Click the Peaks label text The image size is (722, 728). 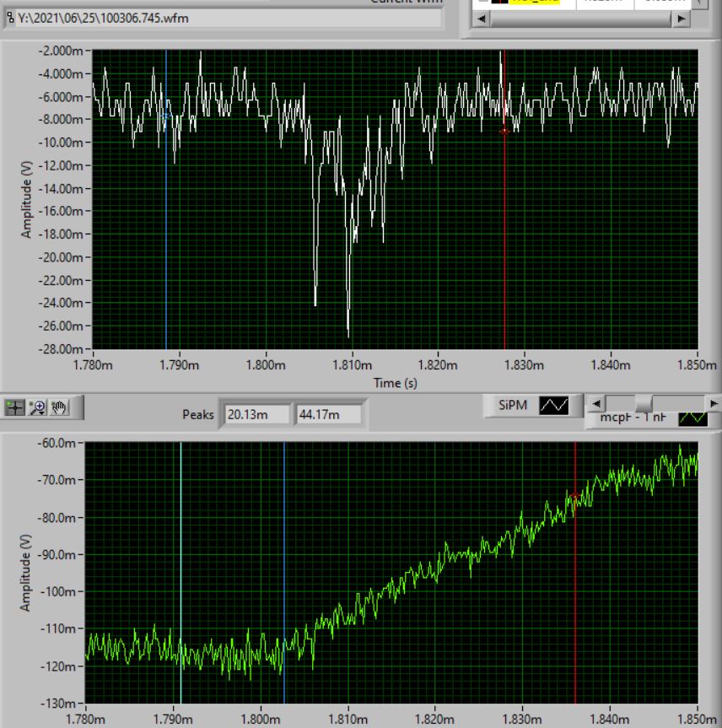[198, 414]
